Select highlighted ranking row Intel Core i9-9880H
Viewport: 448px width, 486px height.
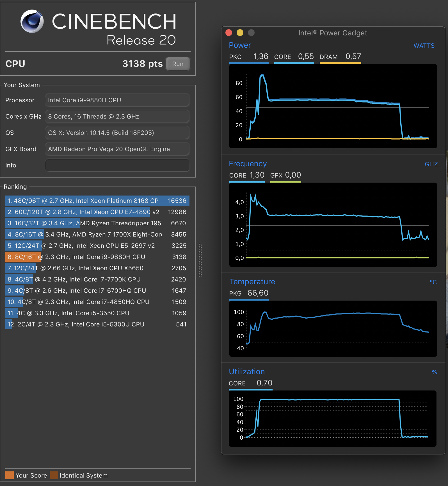97,257
